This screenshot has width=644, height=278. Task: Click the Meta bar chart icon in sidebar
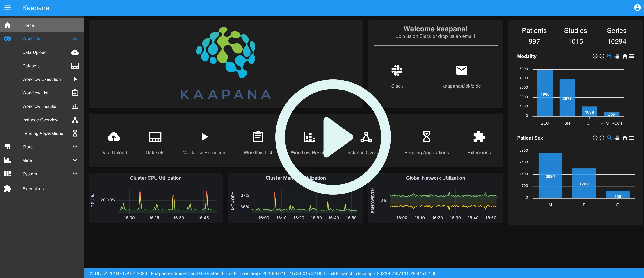[x=7, y=160]
